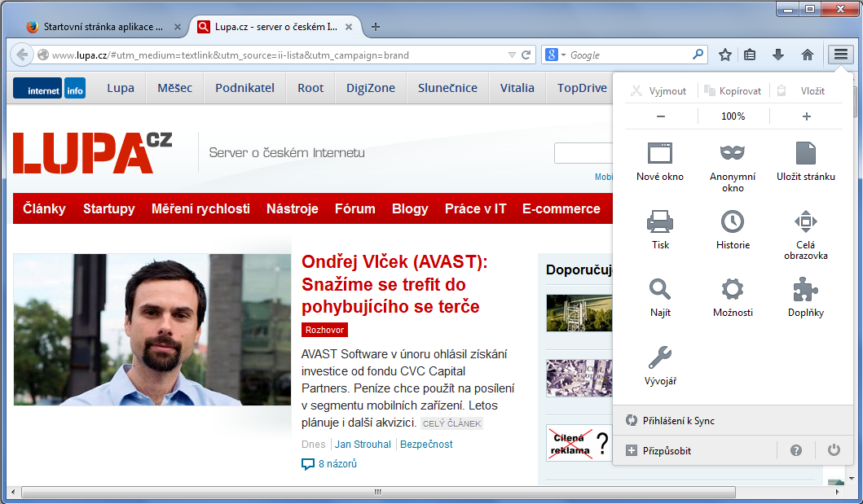Reload the current page

click(x=526, y=55)
